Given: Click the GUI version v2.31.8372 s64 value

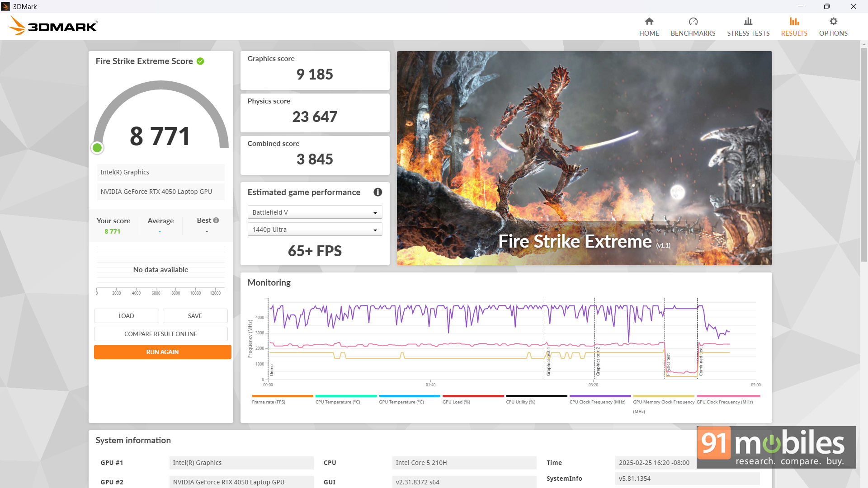Looking at the screenshot, I should tap(464, 482).
